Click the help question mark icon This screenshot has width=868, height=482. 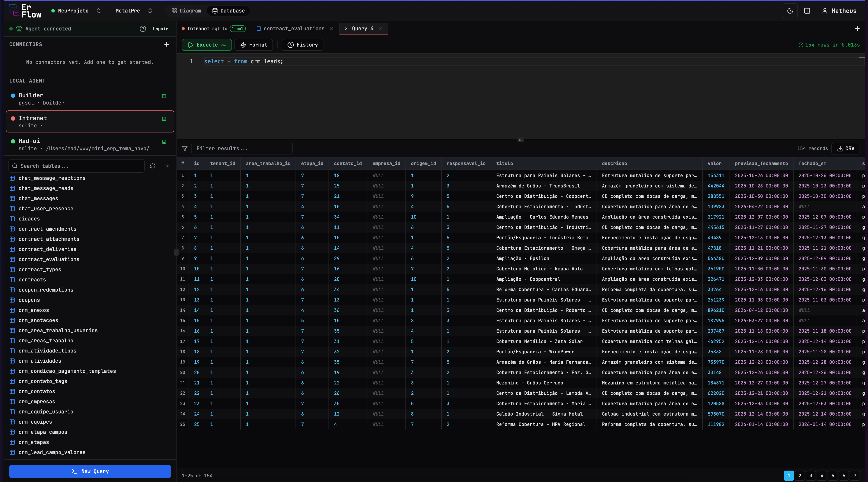click(x=143, y=29)
